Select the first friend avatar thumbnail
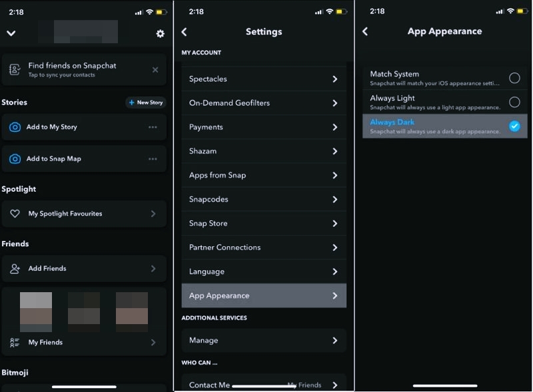The height and width of the screenshot is (392, 533). (36, 312)
